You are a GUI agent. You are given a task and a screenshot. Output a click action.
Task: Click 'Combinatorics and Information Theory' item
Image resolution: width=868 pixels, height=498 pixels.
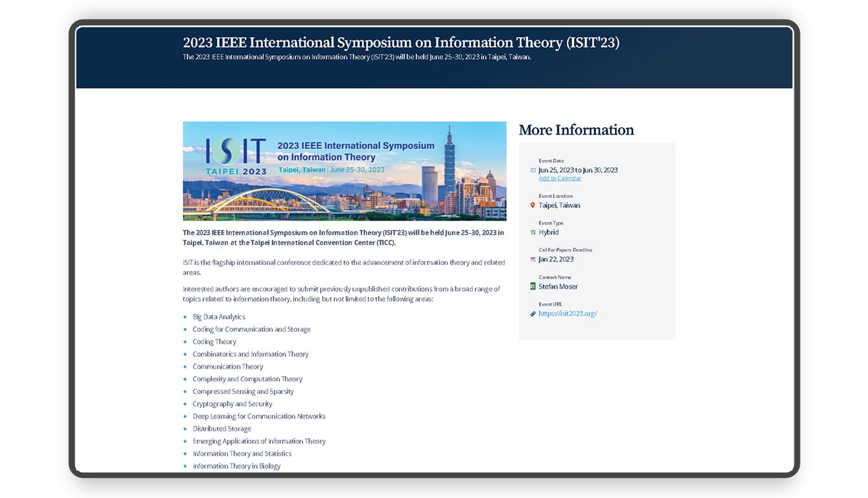[250, 354]
